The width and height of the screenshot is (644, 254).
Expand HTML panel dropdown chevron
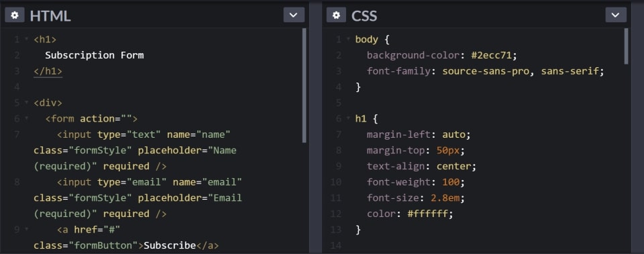294,15
